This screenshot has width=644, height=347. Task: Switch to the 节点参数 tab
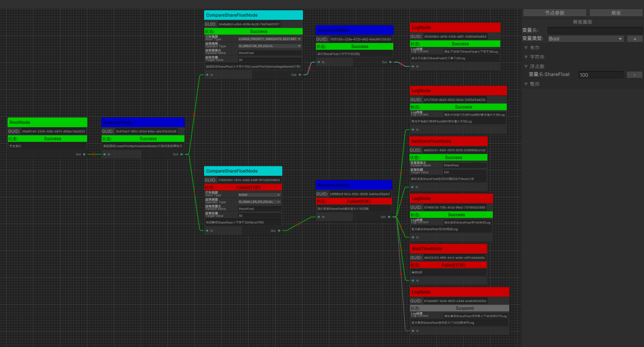tap(554, 13)
